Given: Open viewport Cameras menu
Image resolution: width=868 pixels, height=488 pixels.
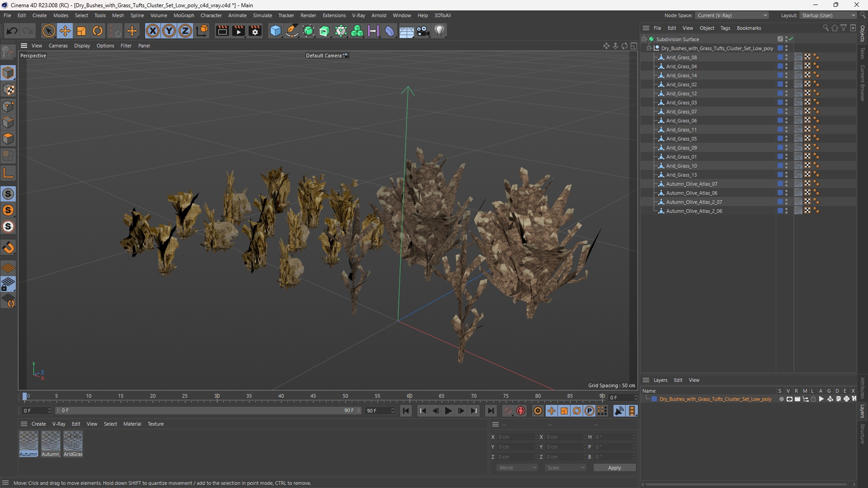Looking at the screenshot, I should pos(58,46).
